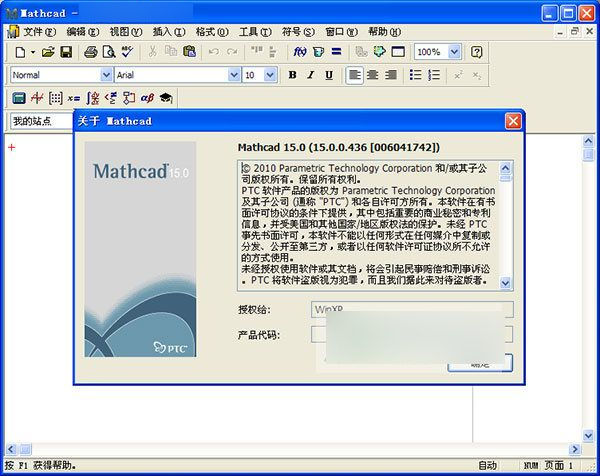Viewport: 600px width, 476px height.
Task: Toggle bulleted list
Action: [x=416, y=75]
